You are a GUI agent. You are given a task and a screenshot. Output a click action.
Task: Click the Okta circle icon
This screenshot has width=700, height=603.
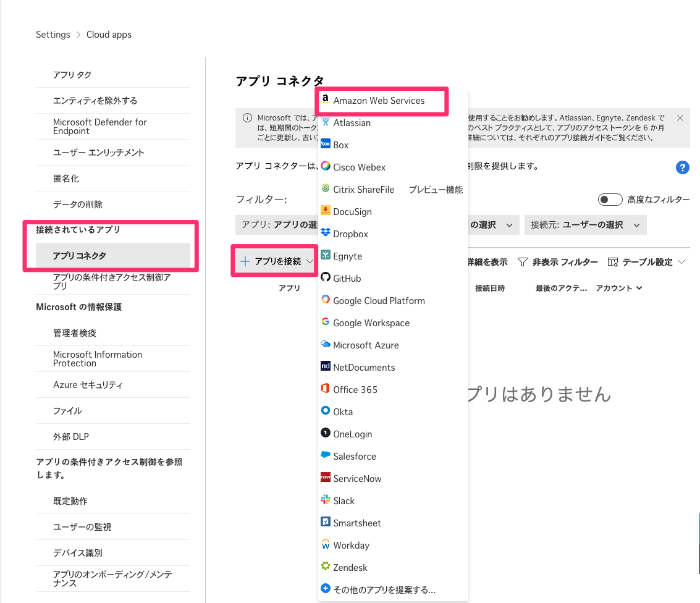(326, 411)
